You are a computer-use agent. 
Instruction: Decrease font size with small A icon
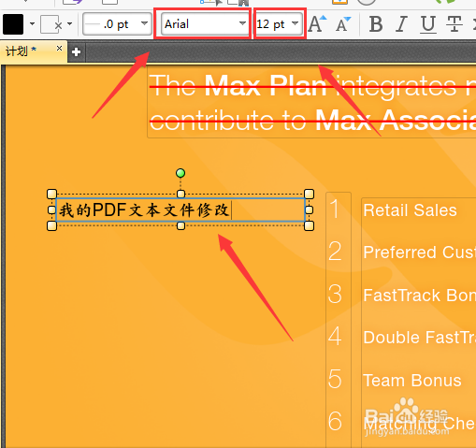[343, 24]
